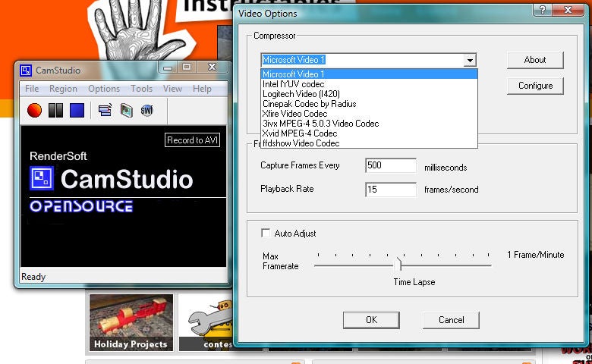Image resolution: width=592 pixels, height=364 pixels.
Task: Enable the Auto Adjust checkbox
Action: coord(266,233)
